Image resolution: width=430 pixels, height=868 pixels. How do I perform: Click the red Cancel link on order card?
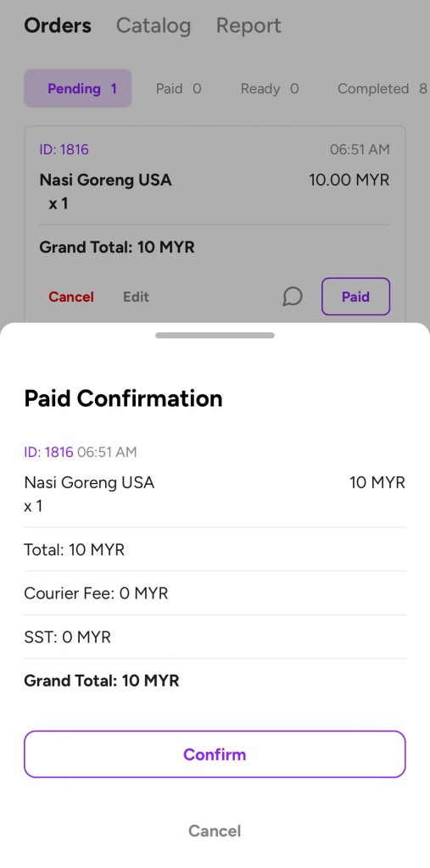click(71, 297)
